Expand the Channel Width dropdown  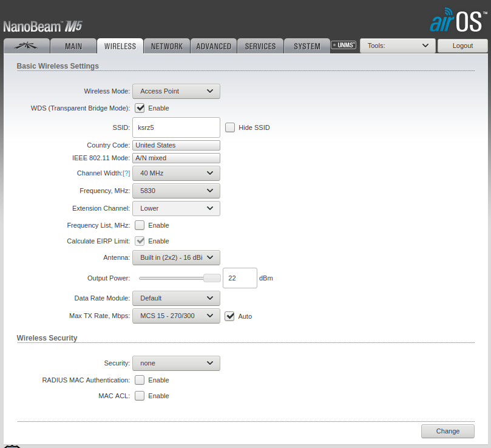[176, 173]
